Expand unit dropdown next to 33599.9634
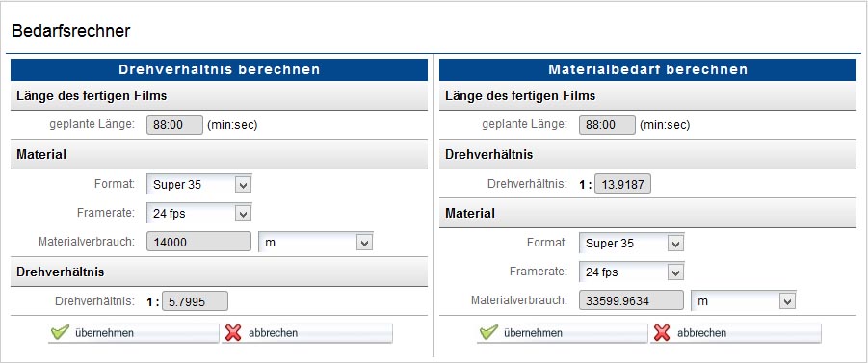The width and height of the screenshot is (868, 363). 744,300
